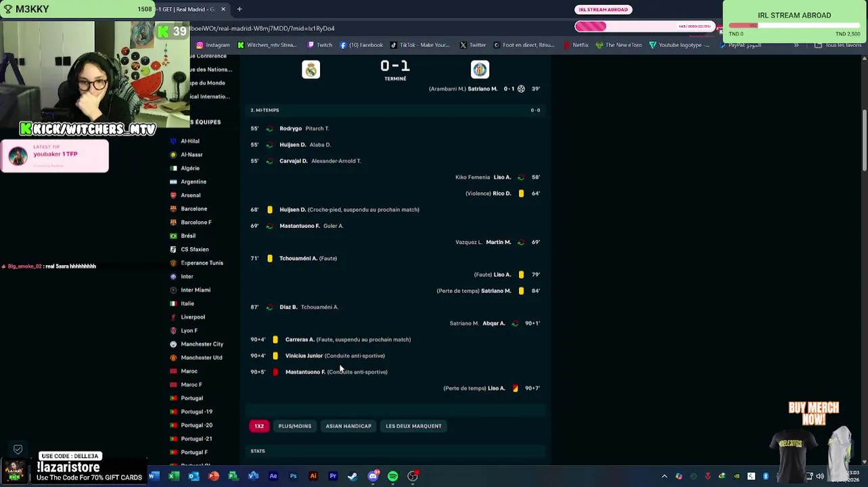This screenshot has width=868, height=487.
Task: Show hidden system tray icons
Action: pyautogui.click(x=664, y=476)
